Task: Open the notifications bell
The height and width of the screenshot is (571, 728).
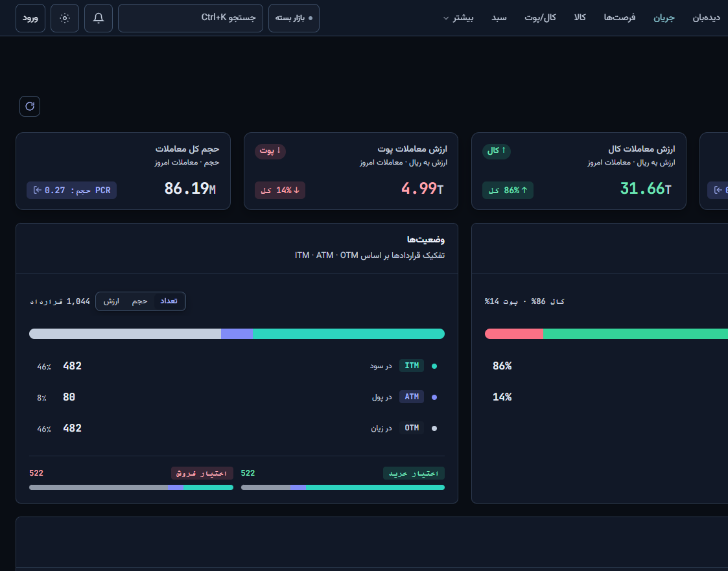Action: pos(99,18)
